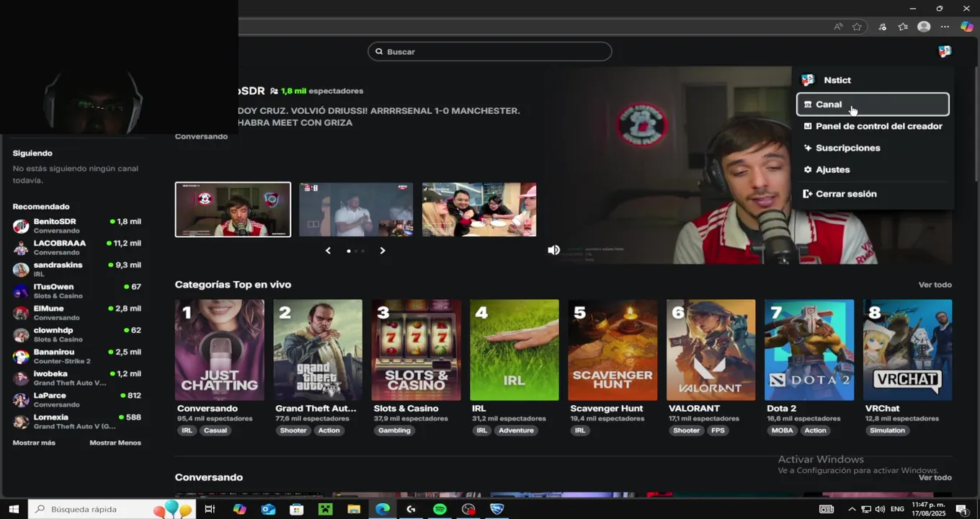980x519 pixels.
Task: Click the MOBA tag under Dota 2
Action: tap(782, 430)
